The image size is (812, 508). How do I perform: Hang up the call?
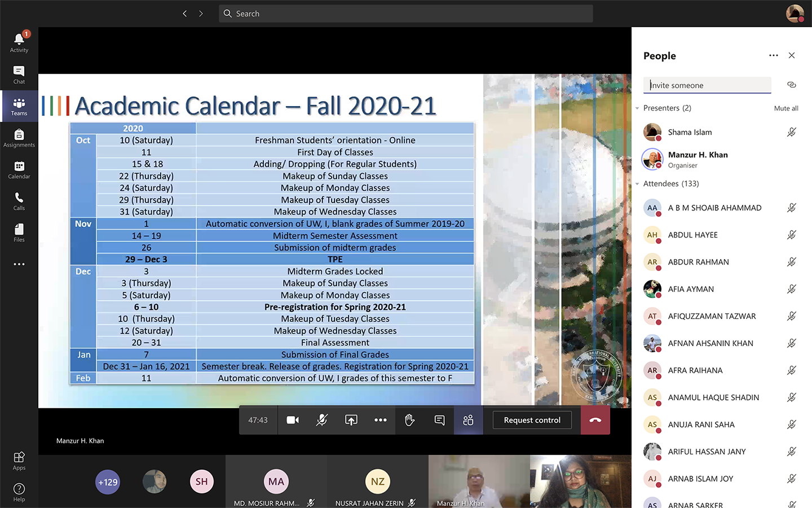[595, 420]
